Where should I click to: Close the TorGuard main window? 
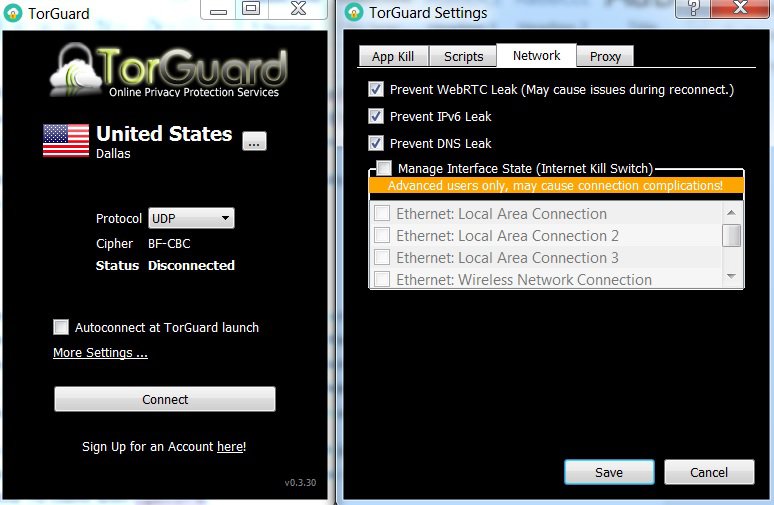298,9
